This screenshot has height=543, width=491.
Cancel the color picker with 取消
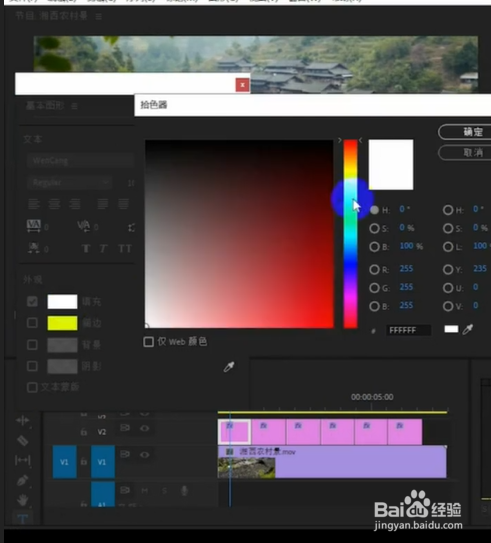(x=464, y=152)
